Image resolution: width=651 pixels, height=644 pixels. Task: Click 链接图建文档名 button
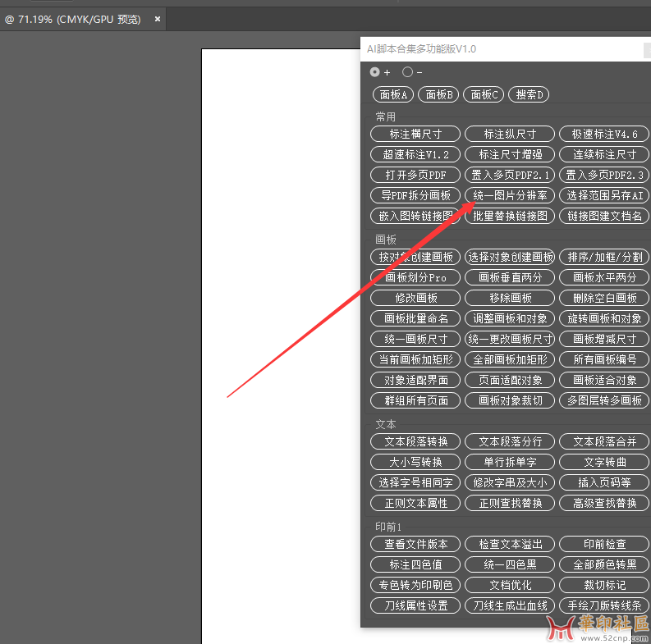pyautogui.click(x=604, y=216)
